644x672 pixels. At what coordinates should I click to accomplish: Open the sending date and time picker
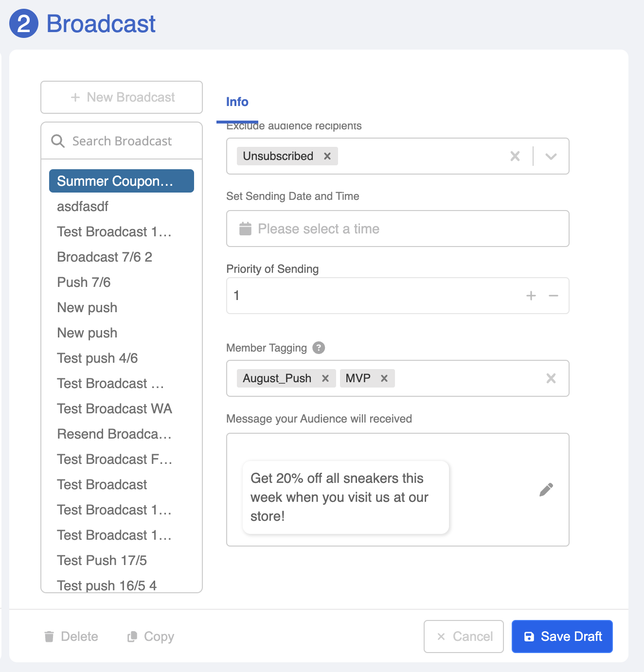pyautogui.click(x=397, y=229)
